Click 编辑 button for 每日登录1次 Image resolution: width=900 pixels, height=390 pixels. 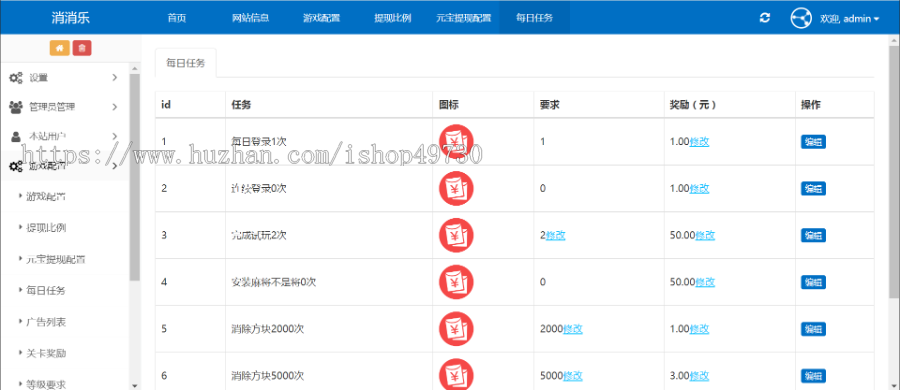[813, 142]
